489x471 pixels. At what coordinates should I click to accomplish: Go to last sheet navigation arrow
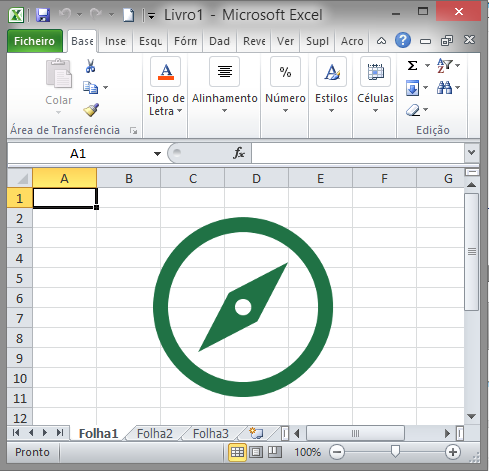60,433
